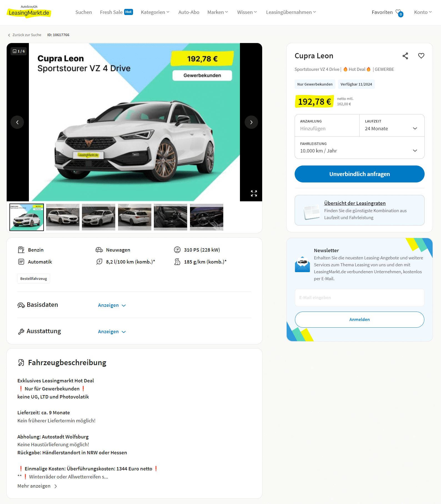This screenshot has height=504, width=441.
Task: Open the Fahrleistung 10.000 km / Jahr dropdown
Action: pos(359,148)
